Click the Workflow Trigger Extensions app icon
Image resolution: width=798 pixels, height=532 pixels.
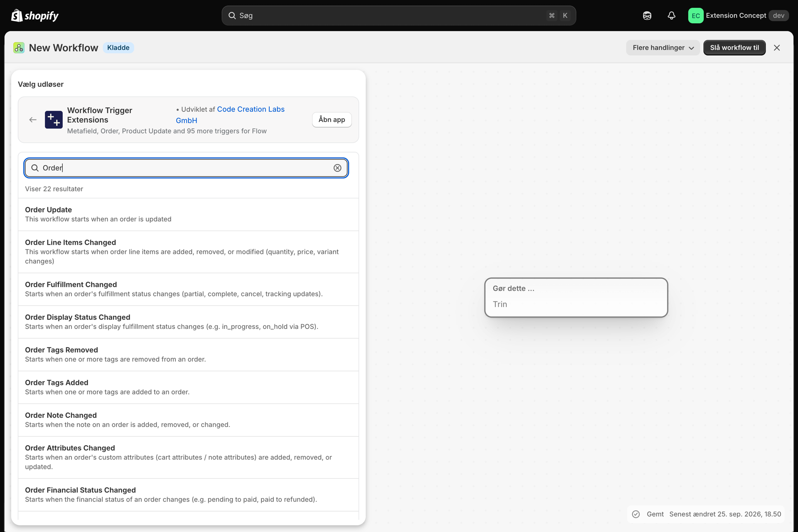(54, 120)
